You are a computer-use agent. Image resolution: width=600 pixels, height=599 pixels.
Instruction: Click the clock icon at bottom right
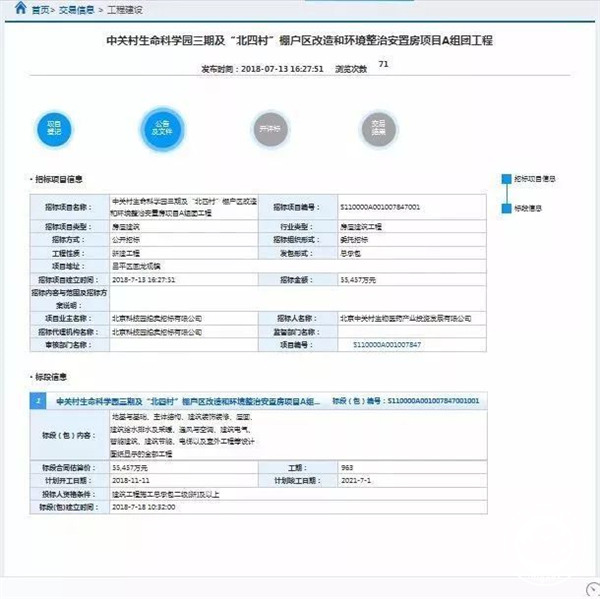click(x=593, y=589)
